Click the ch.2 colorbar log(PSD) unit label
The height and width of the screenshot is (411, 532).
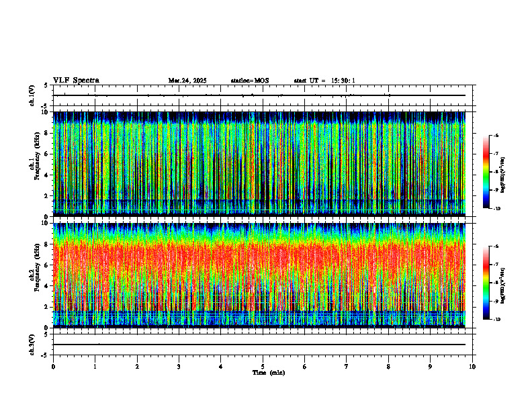[503, 286]
